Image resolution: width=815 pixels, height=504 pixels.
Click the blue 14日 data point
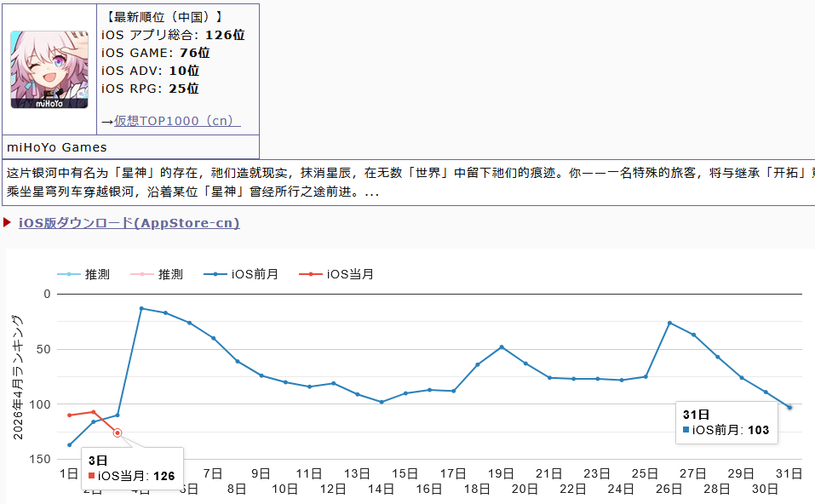point(382,402)
